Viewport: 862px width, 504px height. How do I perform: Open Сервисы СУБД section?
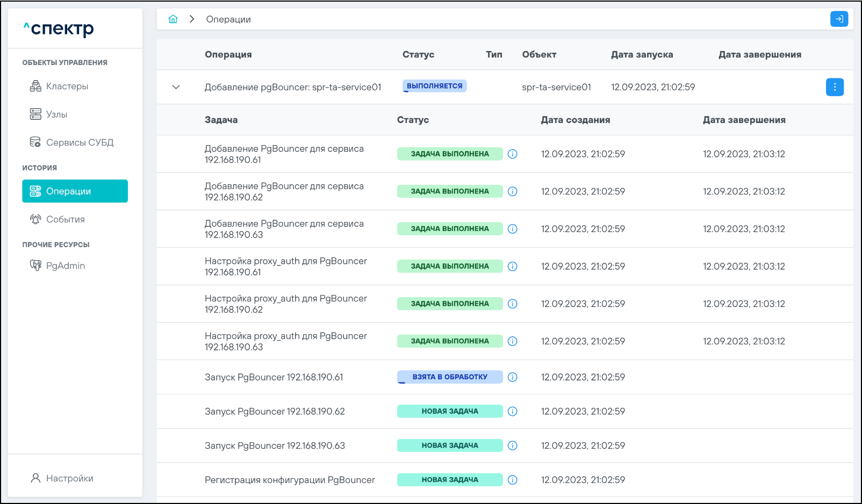click(x=79, y=142)
